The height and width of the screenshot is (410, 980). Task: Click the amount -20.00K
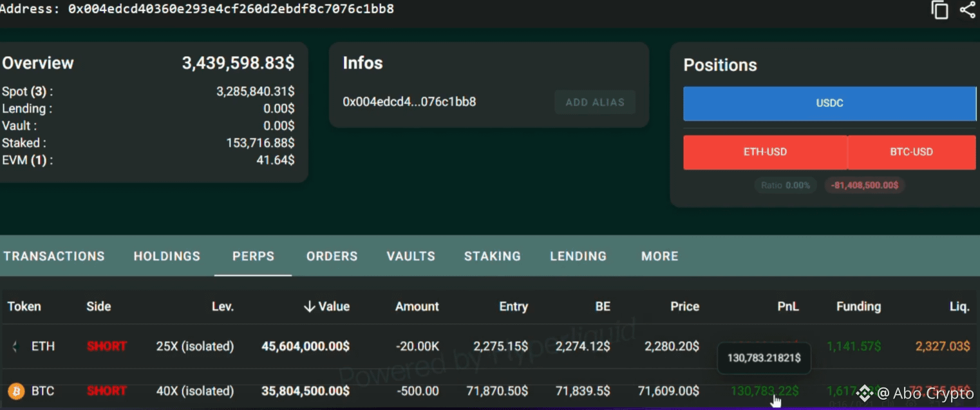[x=417, y=346]
